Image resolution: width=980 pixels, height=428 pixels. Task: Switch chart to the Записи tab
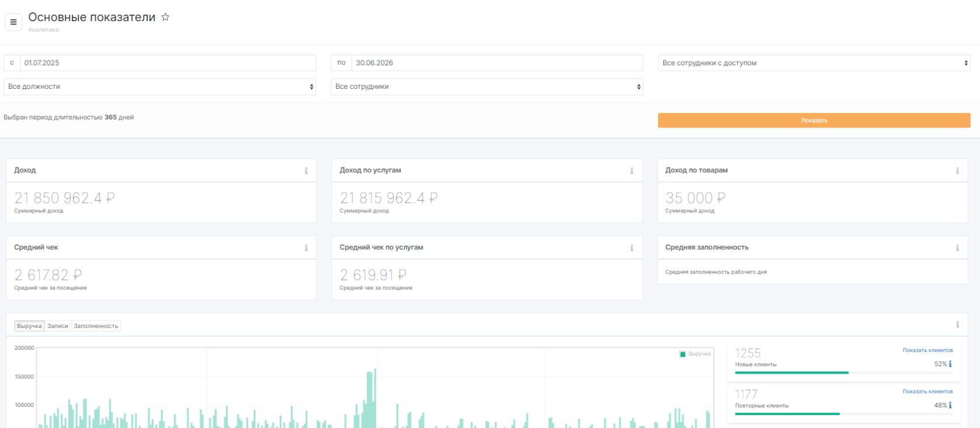click(58, 326)
